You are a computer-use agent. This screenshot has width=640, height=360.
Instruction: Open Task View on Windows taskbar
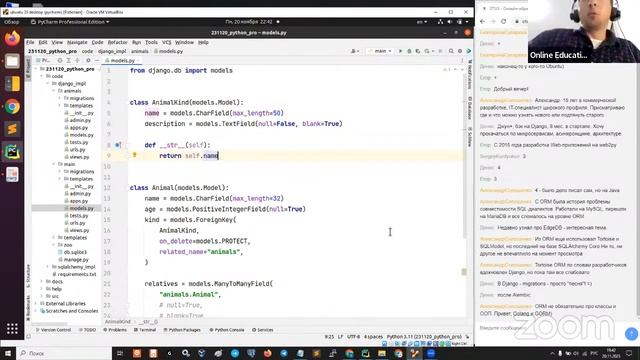tap(120, 353)
